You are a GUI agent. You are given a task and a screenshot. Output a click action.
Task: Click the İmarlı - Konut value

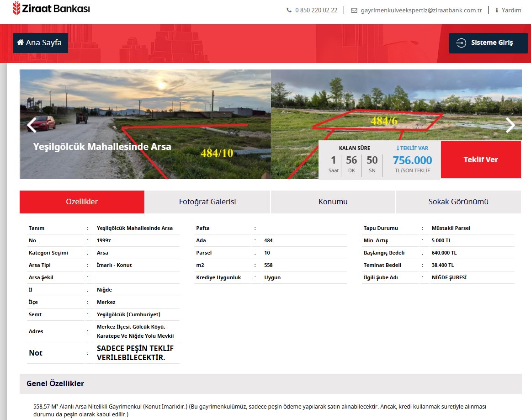click(114, 265)
